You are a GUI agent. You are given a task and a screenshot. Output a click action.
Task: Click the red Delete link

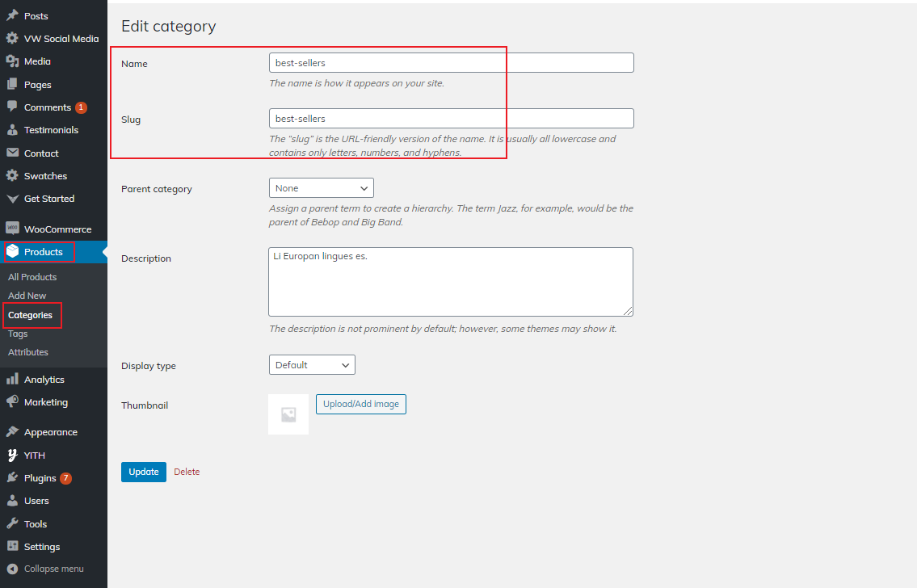(x=187, y=472)
